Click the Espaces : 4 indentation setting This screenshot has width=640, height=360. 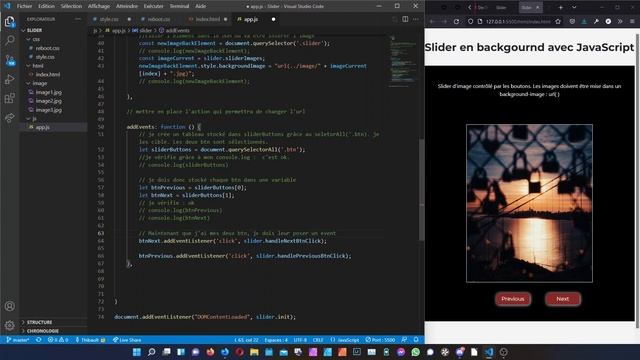tap(276, 340)
